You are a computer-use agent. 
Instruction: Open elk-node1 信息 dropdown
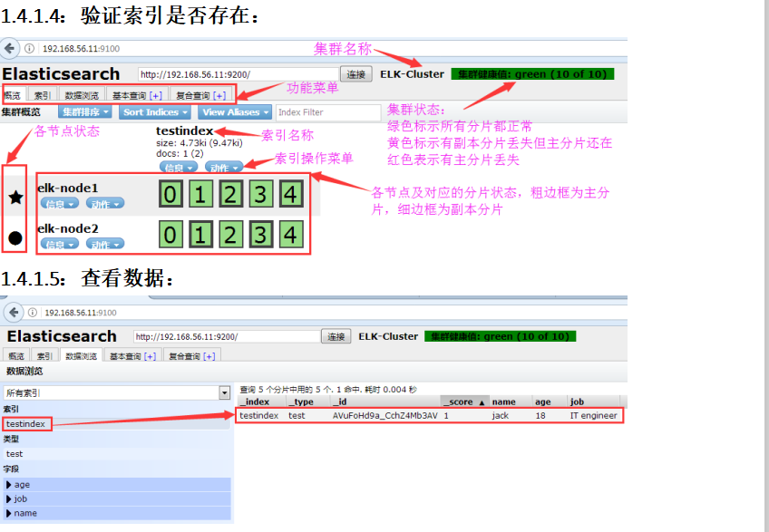tap(59, 204)
